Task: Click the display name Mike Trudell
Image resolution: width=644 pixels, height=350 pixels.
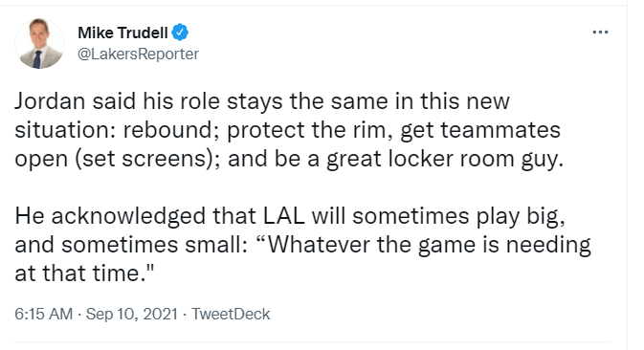Action: pyautogui.click(x=122, y=33)
